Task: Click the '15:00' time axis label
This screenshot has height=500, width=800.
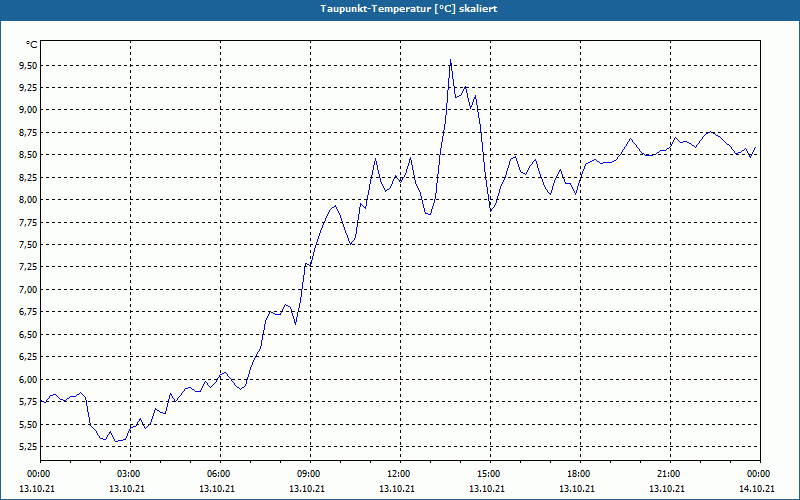Action: 488,474
